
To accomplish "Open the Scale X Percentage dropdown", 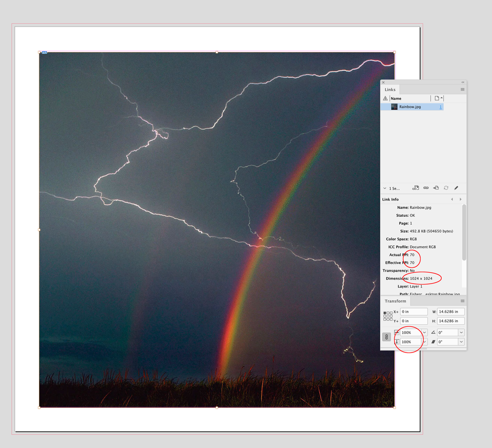I will (424, 332).
